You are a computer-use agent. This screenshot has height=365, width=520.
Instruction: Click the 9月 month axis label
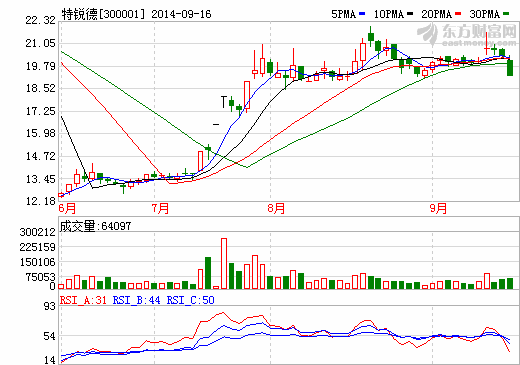[x=438, y=209]
